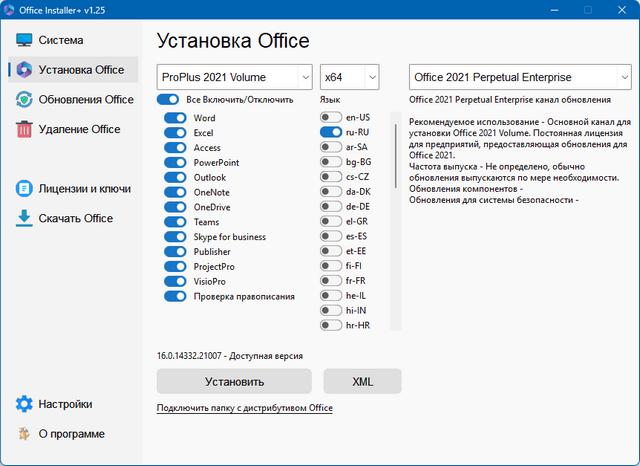This screenshot has height=466, width=640.
Task: Click the download arrow icon for Скачать Office
Action: click(24, 218)
